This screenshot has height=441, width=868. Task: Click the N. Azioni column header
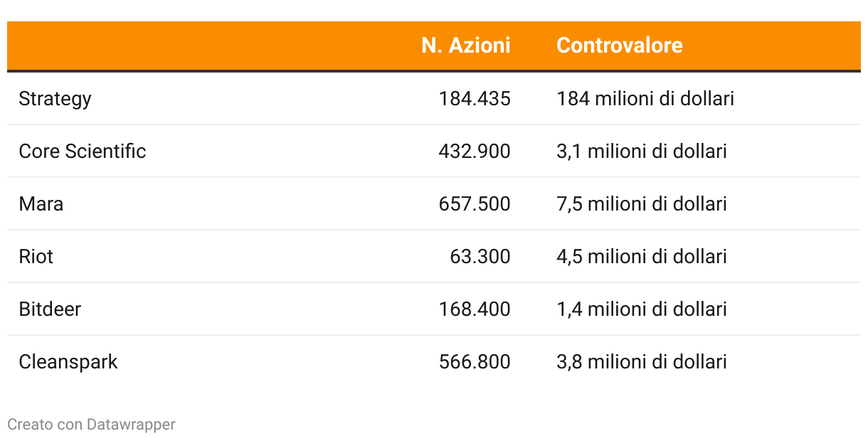tap(465, 46)
